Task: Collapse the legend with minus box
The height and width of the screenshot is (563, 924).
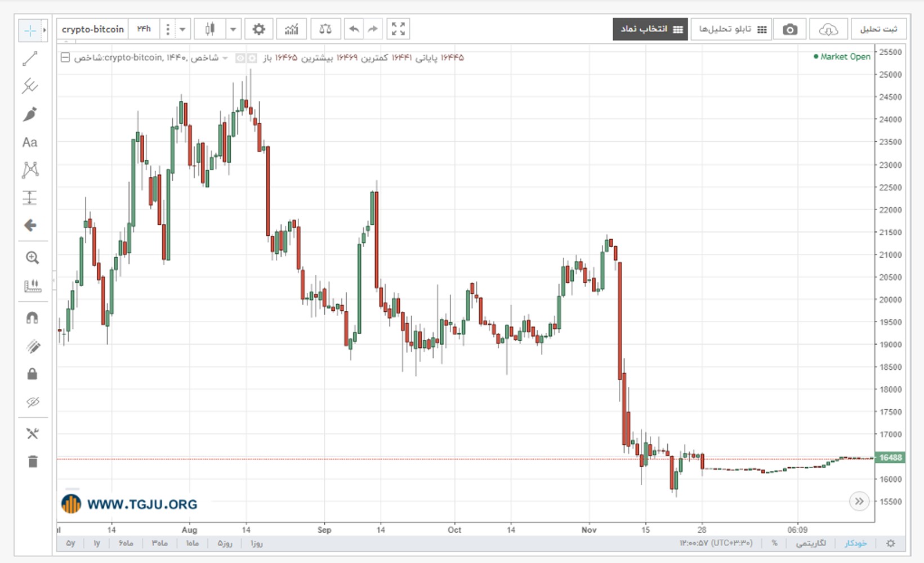Action: pos(65,57)
